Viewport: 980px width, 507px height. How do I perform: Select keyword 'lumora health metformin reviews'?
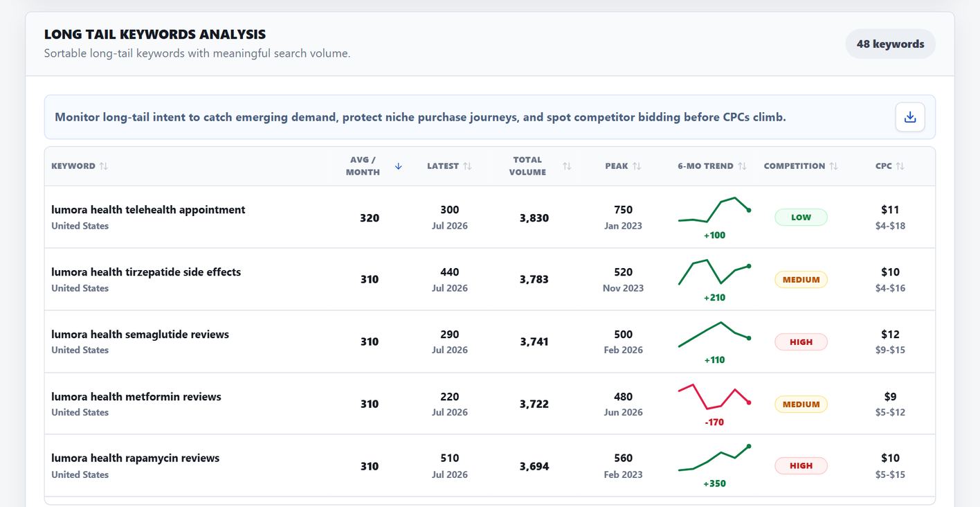tap(136, 397)
